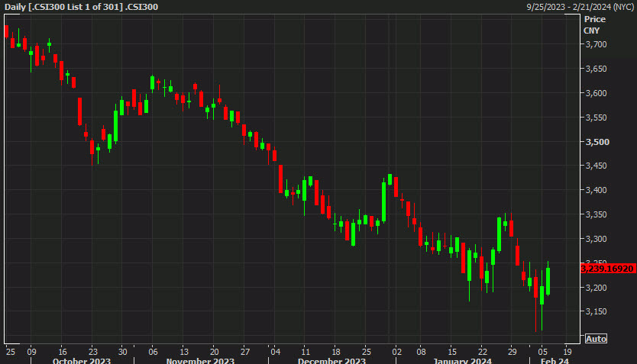Click the 3,550 price axis label
This screenshot has height=364, width=637.
596,118
